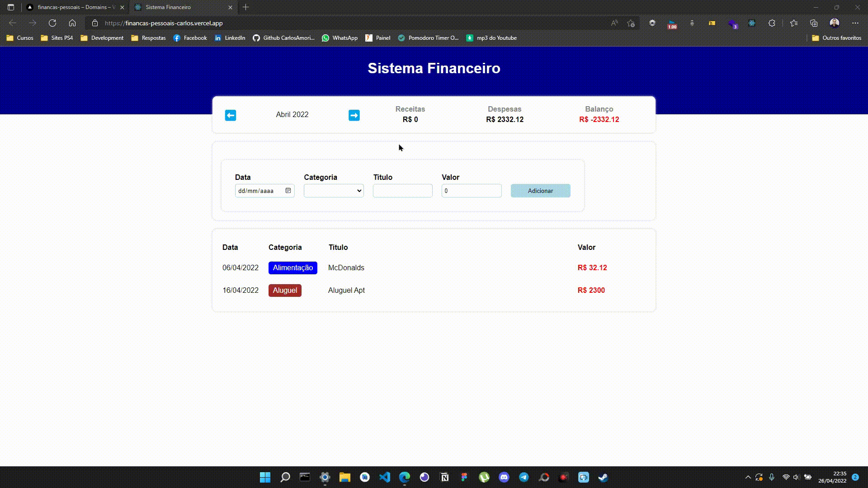Select the Aluguel category badge
The height and width of the screenshot is (488, 868).
pos(285,291)
